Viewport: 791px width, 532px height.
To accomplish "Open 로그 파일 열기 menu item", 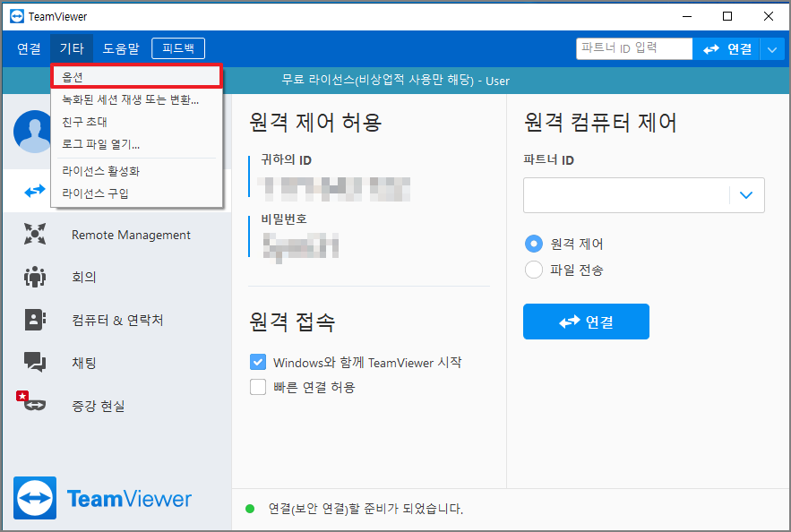I will [101, 144].
